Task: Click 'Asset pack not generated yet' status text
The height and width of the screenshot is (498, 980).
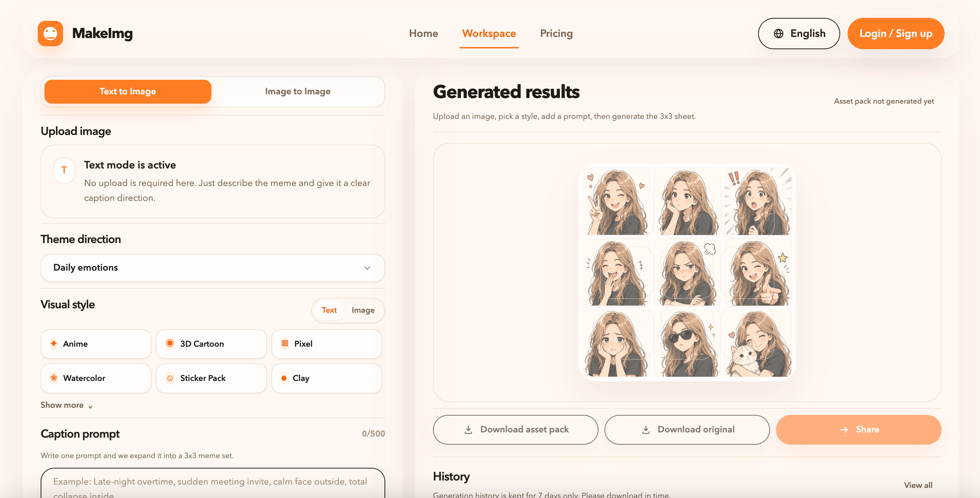Action: point(884,101)
